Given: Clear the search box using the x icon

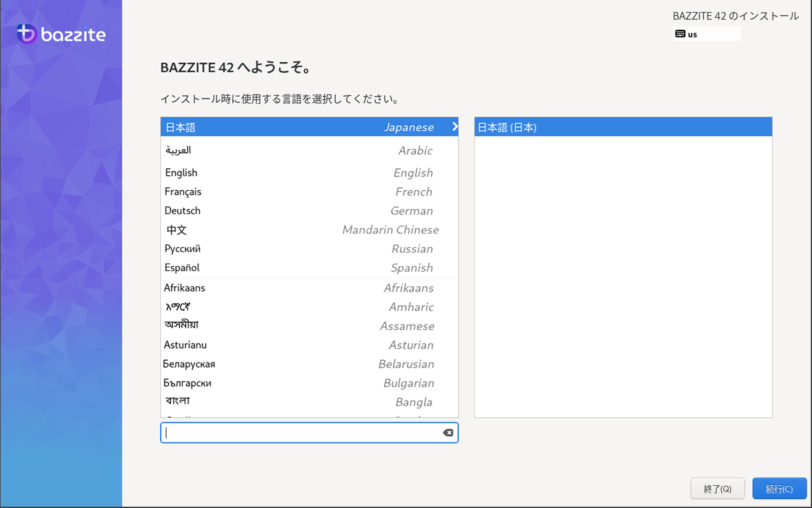Looking at the screenshot, I should tap(448, 432).
